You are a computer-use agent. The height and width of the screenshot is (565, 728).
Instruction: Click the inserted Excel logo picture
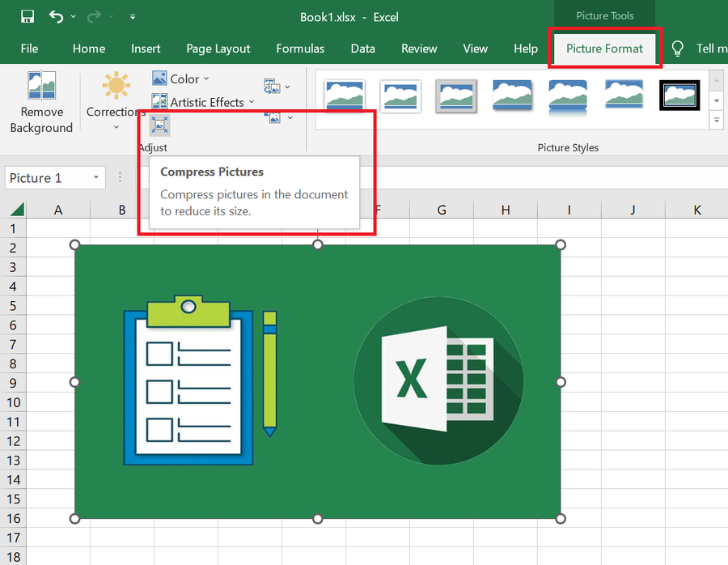click(x=318, y=381)
